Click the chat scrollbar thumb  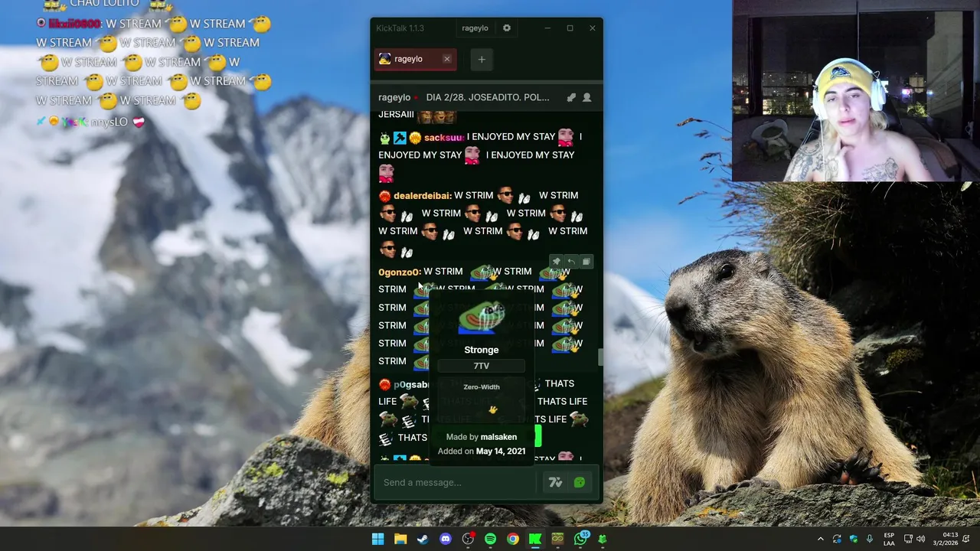click(x=601, y=357)
